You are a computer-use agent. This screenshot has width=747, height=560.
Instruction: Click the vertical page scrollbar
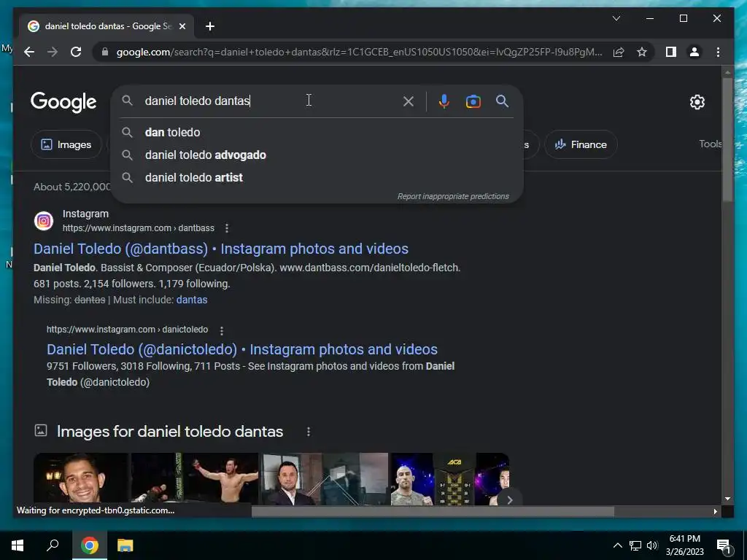[727, 139]
